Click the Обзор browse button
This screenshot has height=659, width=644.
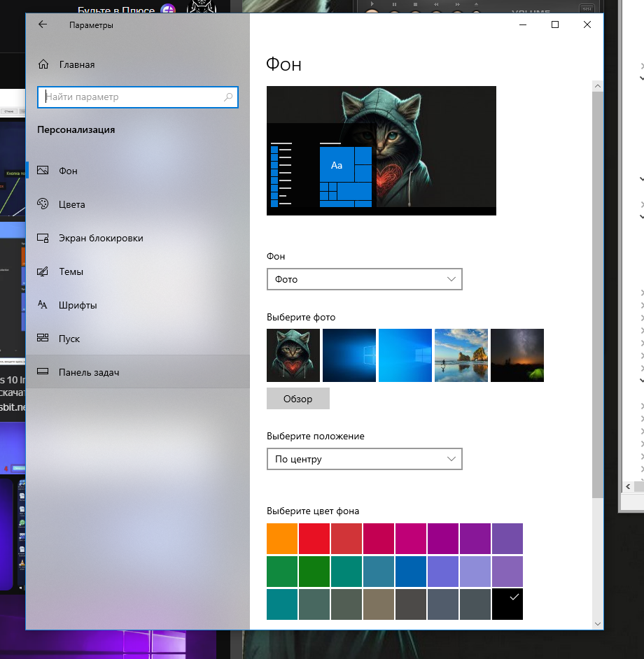[x=297, y=399]
